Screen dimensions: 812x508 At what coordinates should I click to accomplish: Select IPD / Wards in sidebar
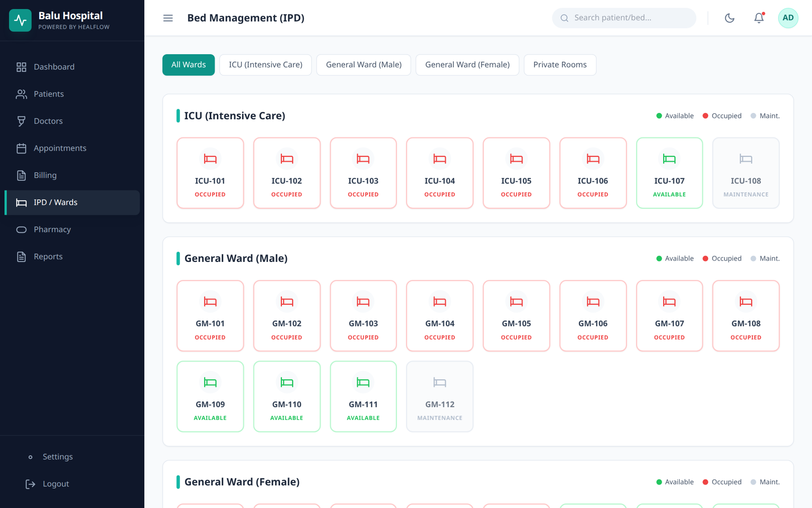coord(72,202)
